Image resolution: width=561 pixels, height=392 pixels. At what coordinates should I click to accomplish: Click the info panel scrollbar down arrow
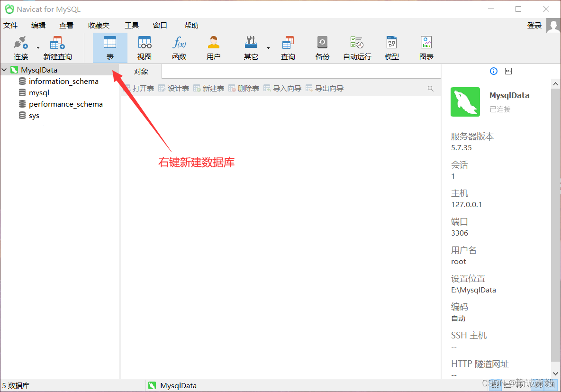point(555,374)
